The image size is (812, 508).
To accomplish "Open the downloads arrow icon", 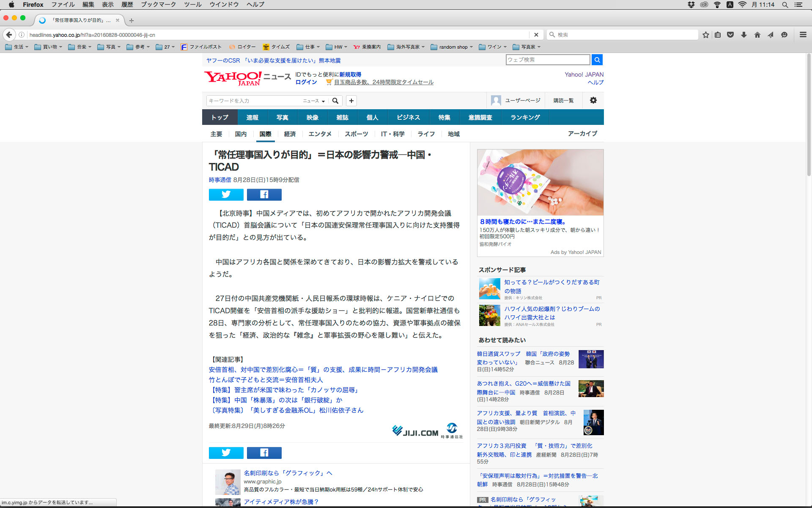I will (x=743, y=35).
